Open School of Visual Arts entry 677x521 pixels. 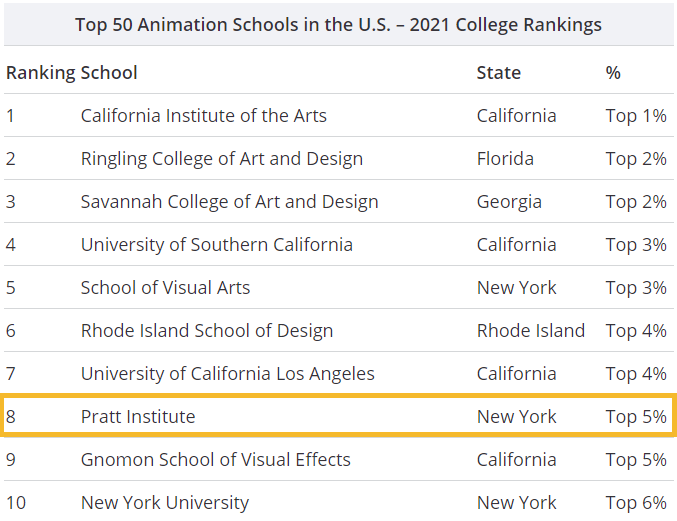[x=165, y=288]
